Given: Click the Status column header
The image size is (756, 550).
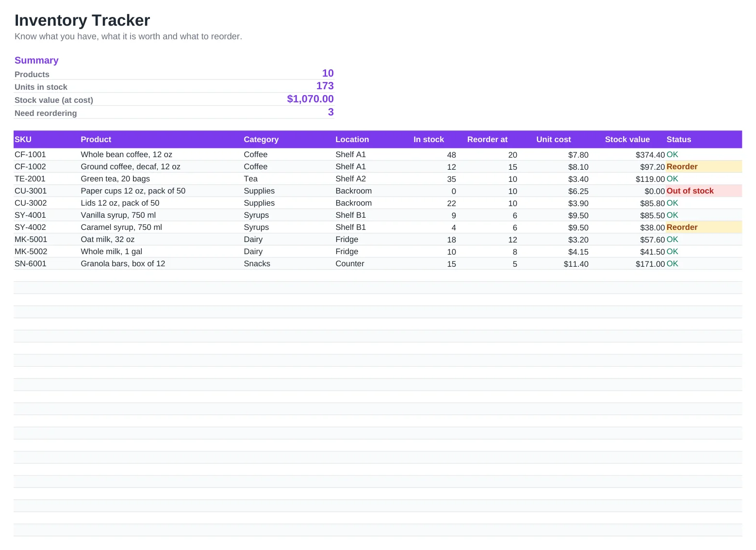Looking at the screenshot, I should point(679,139).
